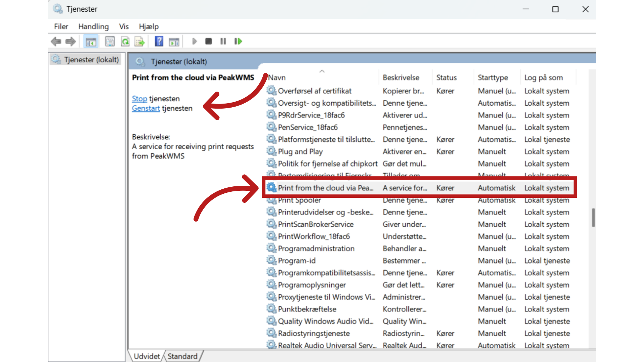This screenshot has width=644, height=362.
Task: Open the Properties toolbar icon
Action: (110, 42)
